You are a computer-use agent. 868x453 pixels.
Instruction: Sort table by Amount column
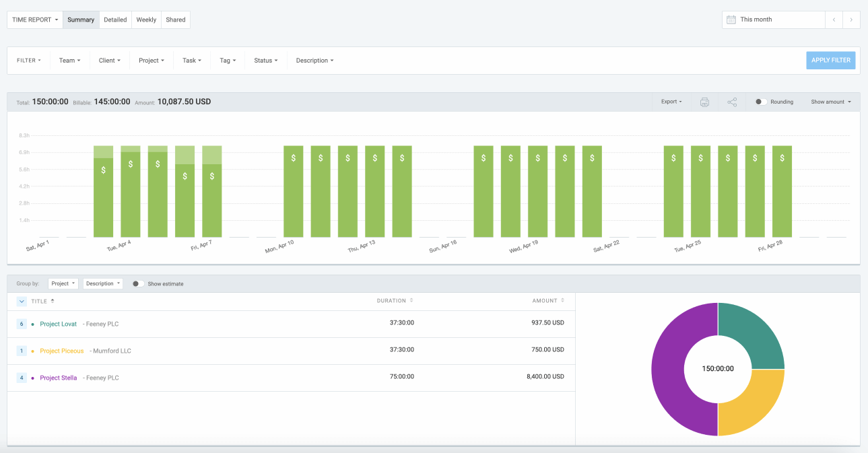click(548, 301)
